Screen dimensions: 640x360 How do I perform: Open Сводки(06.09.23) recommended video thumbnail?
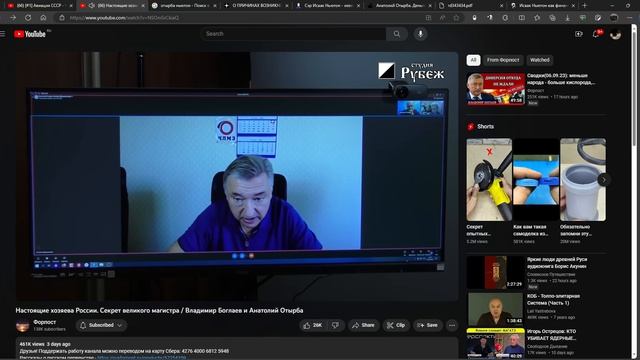pos(496,89)
